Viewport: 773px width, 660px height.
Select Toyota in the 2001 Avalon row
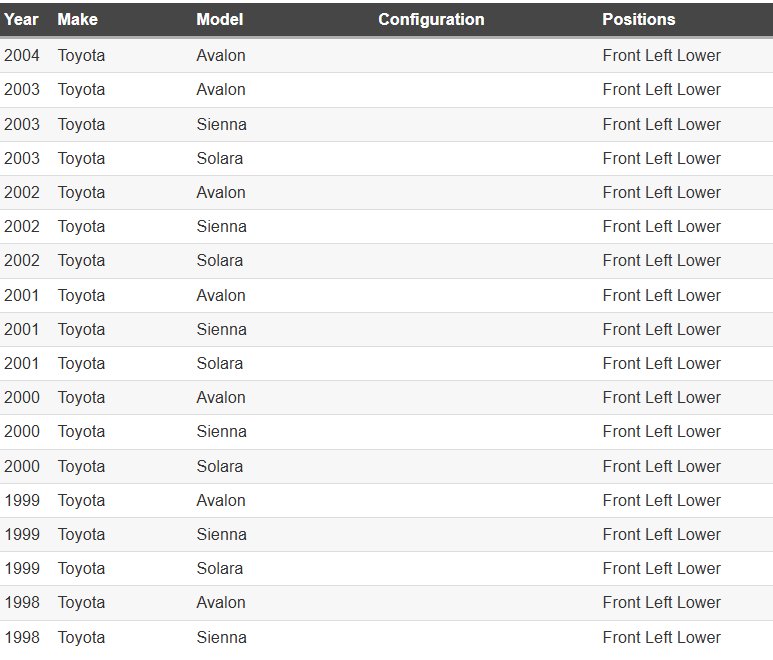[81, 295]
